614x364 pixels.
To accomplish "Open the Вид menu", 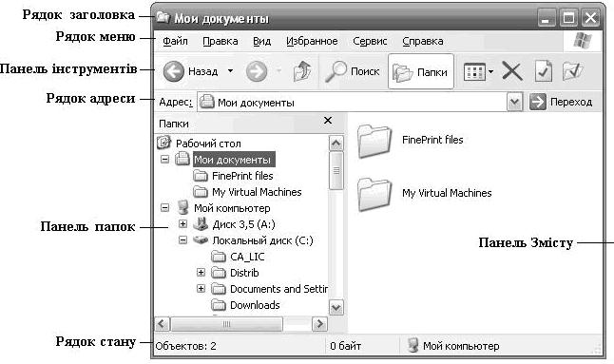I will point(261,41).
